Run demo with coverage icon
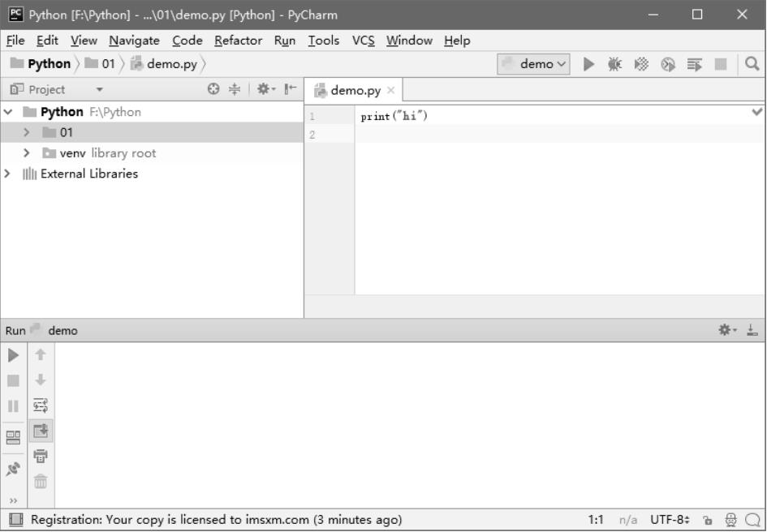This screenshot has width=767, height=532. tap(641, 64)
